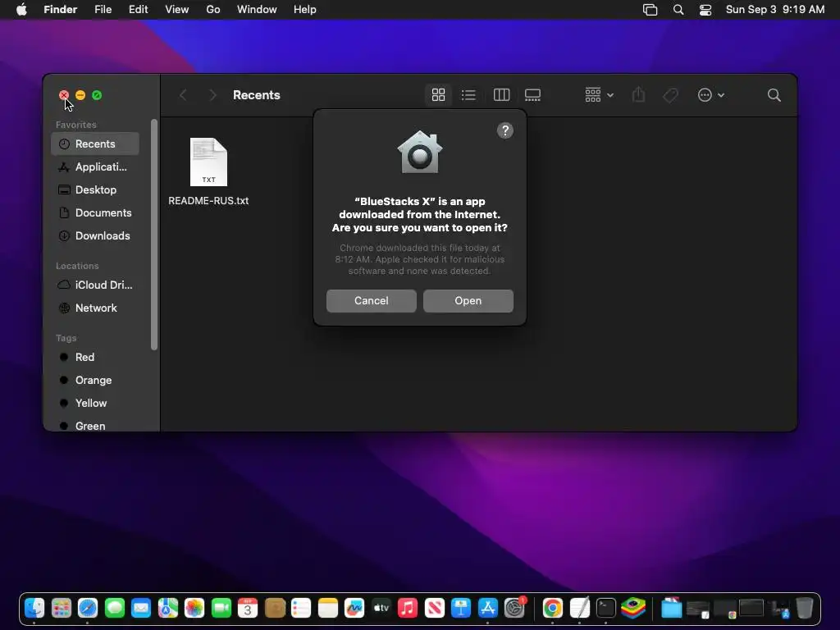Choose the Yellow tag in sidebar

(95, 403)
